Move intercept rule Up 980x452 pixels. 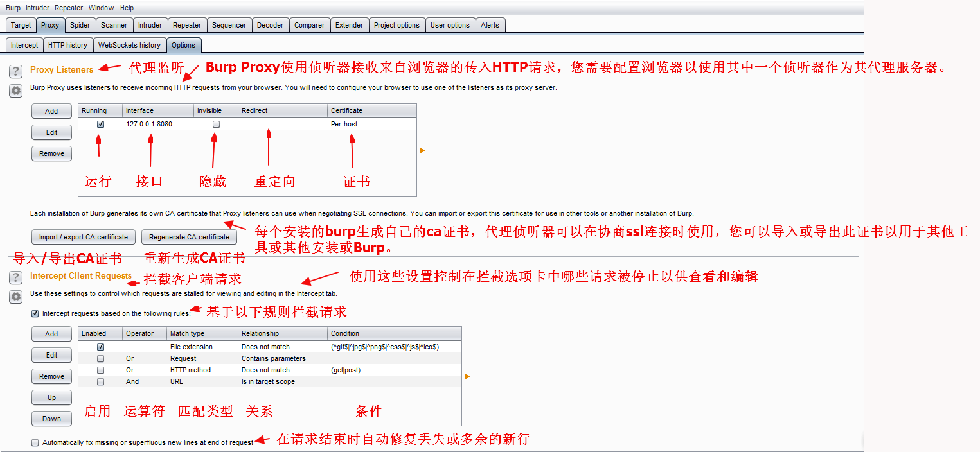click(51, 397)
